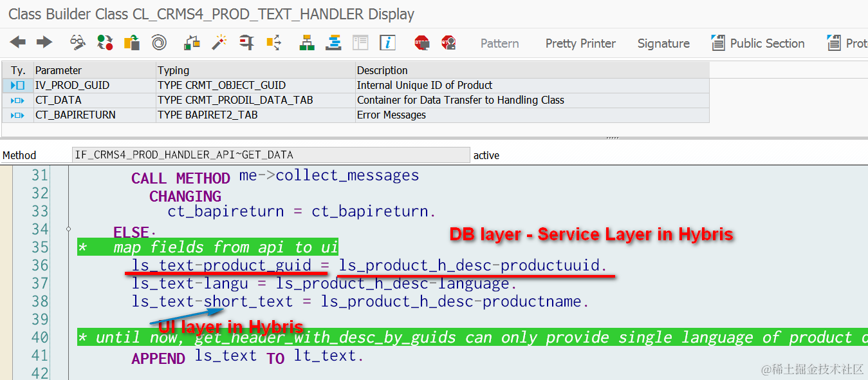Click the Active/Inactive switch icon
868x380 pixels.
(105, 43)
